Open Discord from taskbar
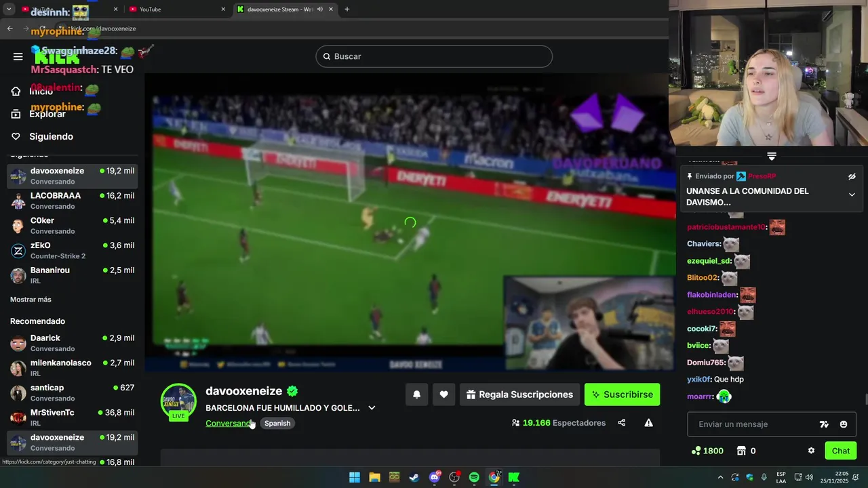The width and height of the screenshot is (868, 488). click(x=435, y=477)
